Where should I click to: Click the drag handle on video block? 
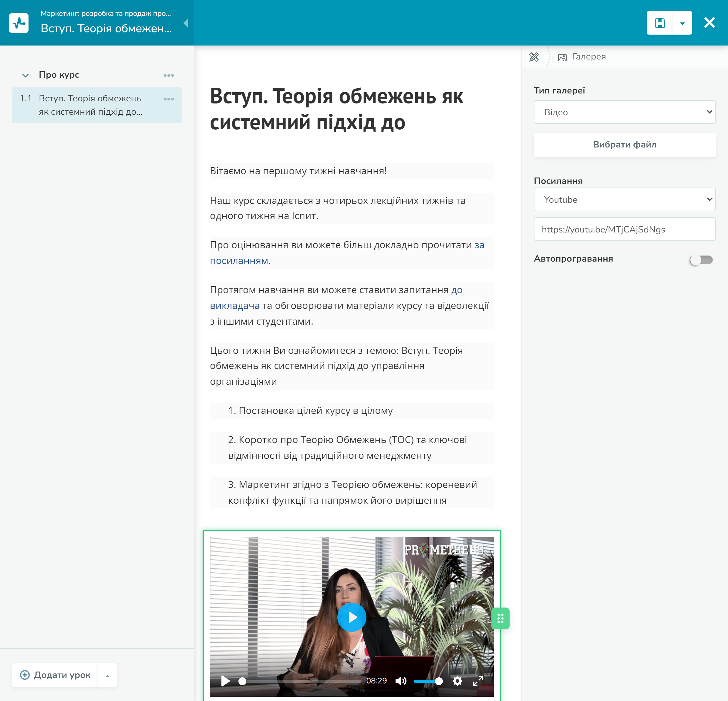click(x=500, y=618)
